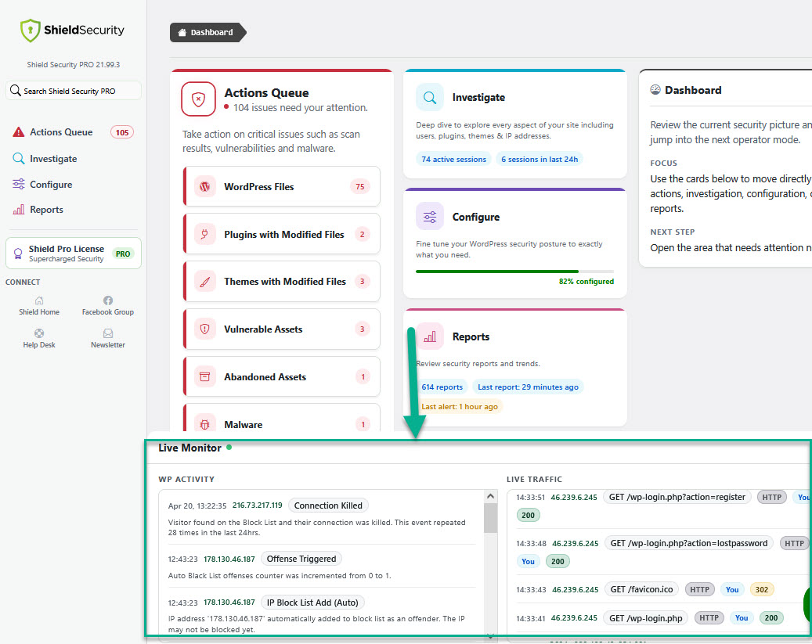Click the green PRO badge
This screenshot has height=644, width=812.
123,254
